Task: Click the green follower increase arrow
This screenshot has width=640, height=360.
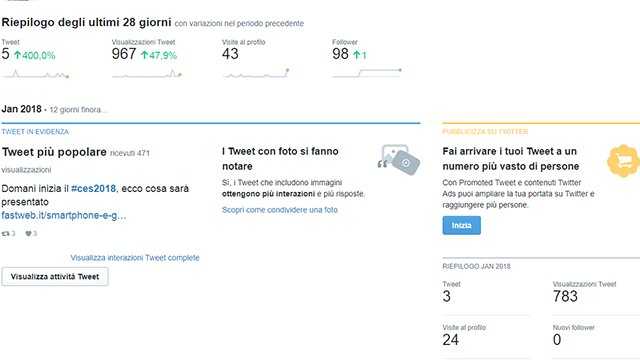Action: [357, 55]
